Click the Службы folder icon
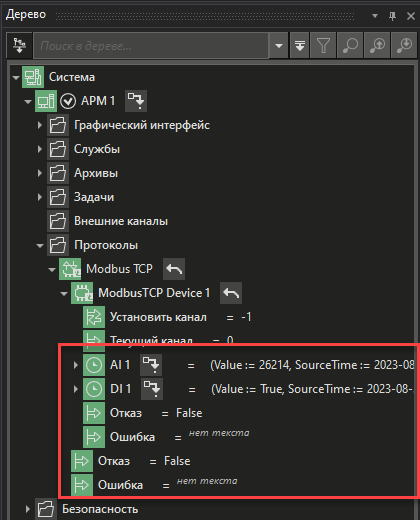Viewport: 420px width, 520px height. tap(58, 149)
